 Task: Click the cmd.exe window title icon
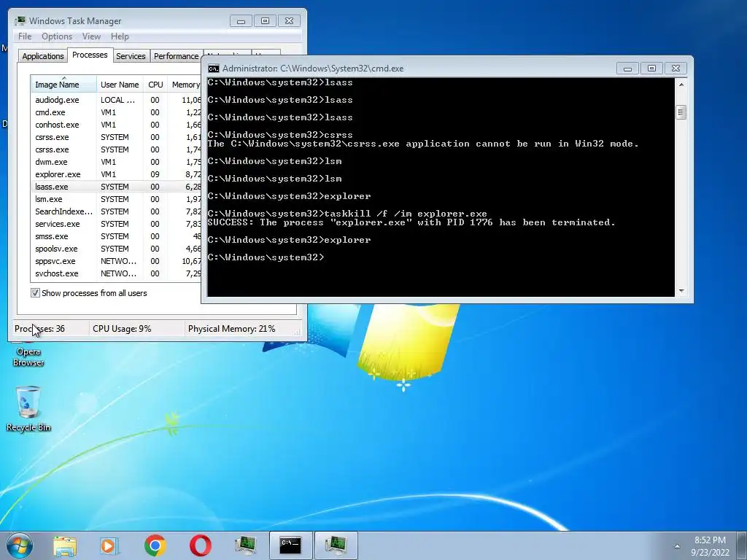click(x=214, y=68)
